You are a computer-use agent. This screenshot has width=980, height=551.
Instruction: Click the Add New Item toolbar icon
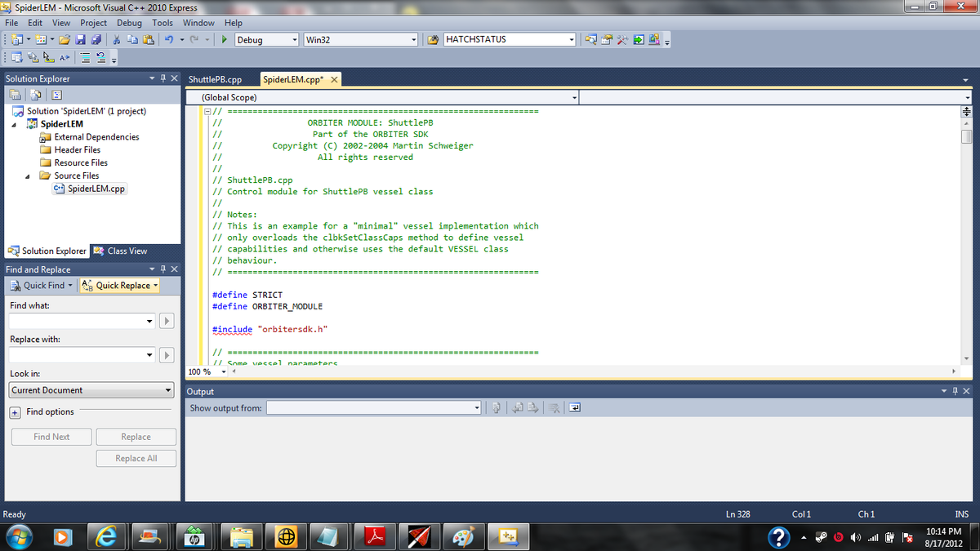41,39
